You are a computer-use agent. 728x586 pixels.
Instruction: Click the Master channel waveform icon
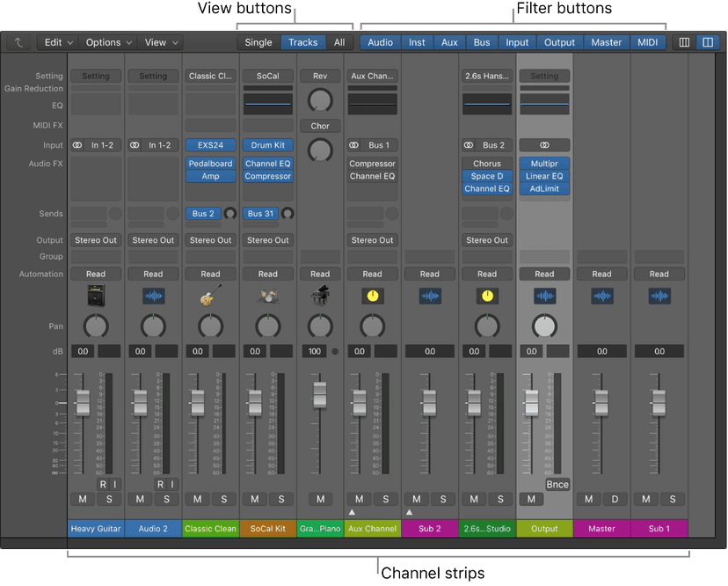[601, 296]
